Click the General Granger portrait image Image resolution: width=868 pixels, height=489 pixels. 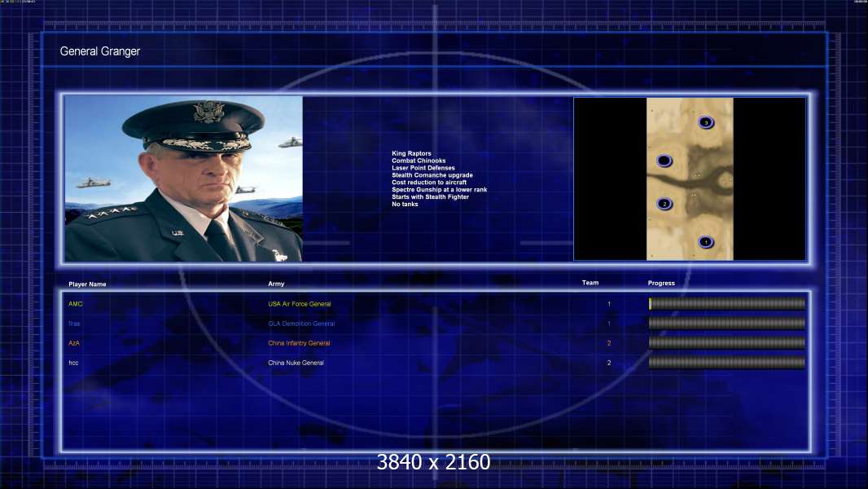[x=184, y=178]
